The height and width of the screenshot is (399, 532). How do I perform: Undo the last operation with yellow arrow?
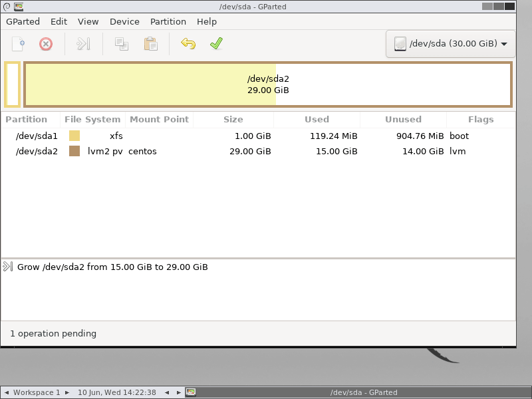(x=188, y=45)
